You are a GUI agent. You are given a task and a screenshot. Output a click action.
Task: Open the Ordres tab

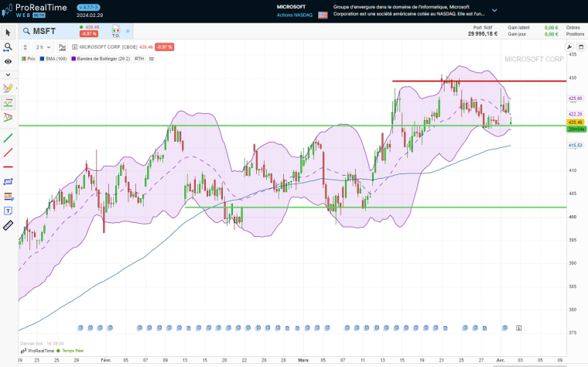click(x=573, y=27)
